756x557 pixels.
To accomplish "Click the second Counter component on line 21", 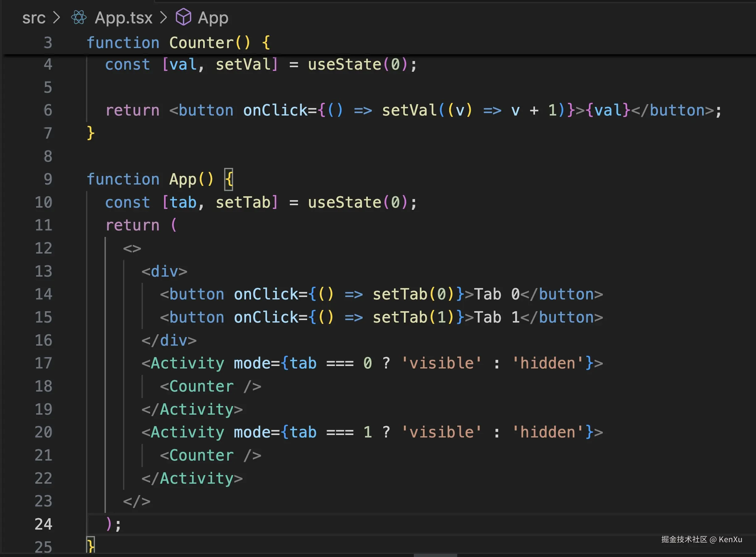I will [201, 456].
